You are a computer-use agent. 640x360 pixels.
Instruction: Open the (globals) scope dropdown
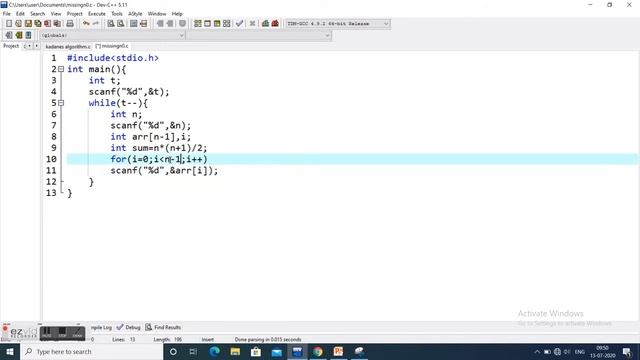pos(112,36)
